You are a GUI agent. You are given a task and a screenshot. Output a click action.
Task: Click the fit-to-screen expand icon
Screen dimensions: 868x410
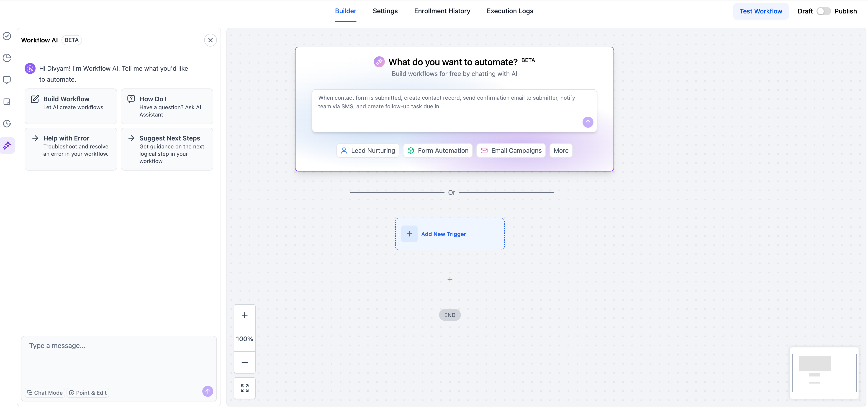click(245, 388)
